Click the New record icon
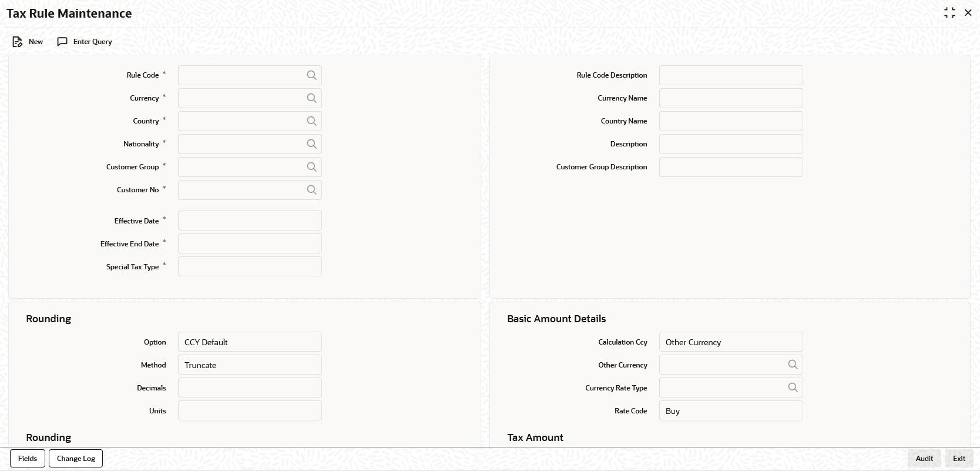 click(x=17, y=42)
